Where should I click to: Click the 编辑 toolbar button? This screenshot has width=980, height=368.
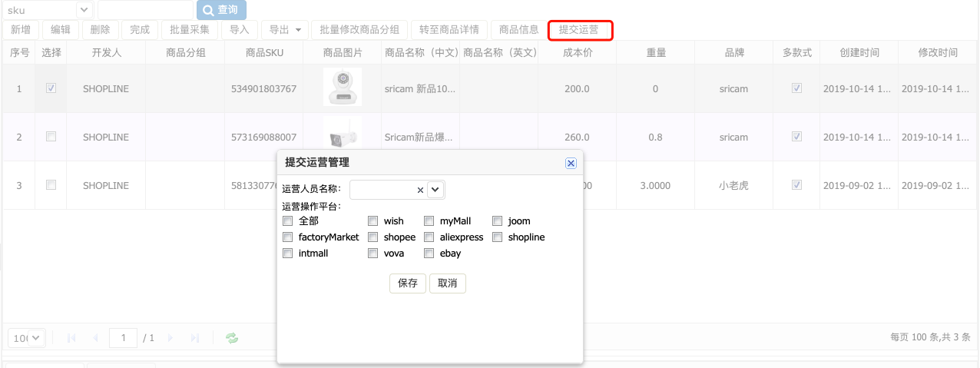tap(61, 30)
